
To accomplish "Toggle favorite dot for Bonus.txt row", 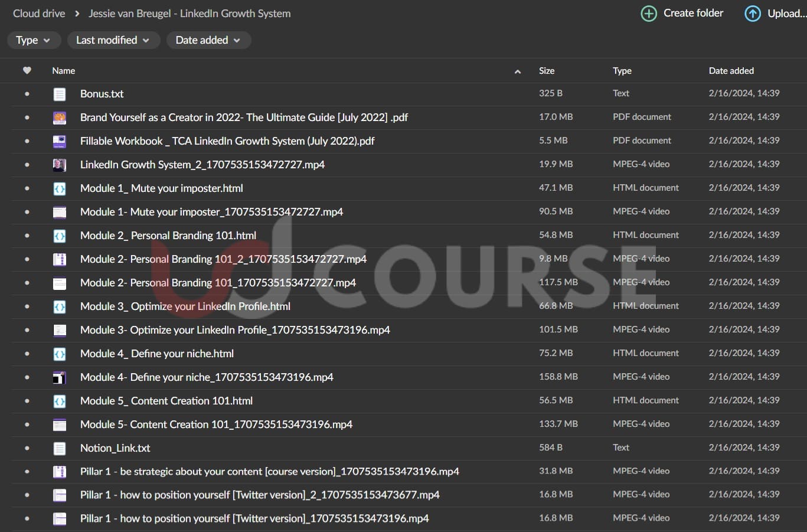I will coord(27,94).
